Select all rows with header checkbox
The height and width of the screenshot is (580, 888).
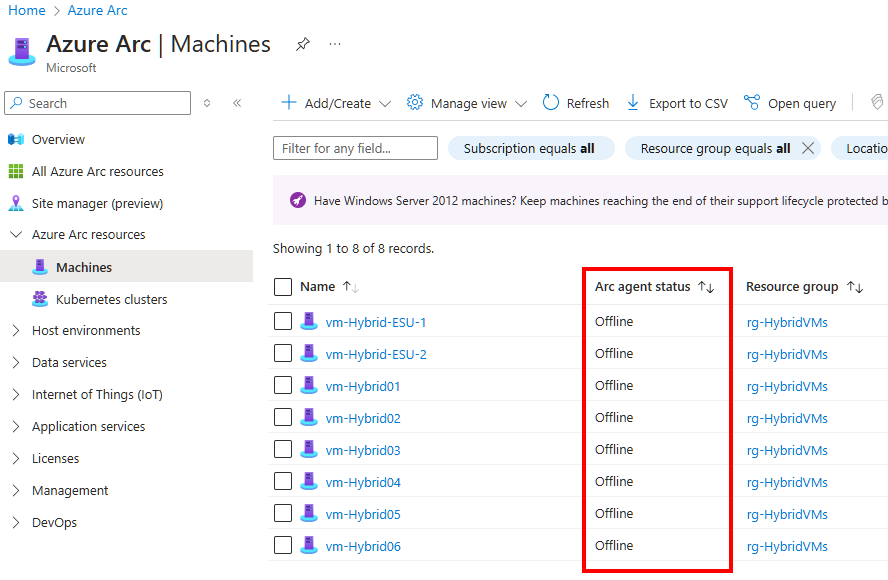click(x=283, y=287)
